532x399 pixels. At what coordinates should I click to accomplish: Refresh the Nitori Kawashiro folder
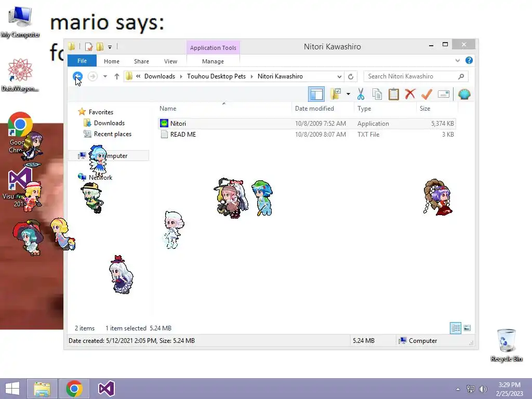coord(351,77)
